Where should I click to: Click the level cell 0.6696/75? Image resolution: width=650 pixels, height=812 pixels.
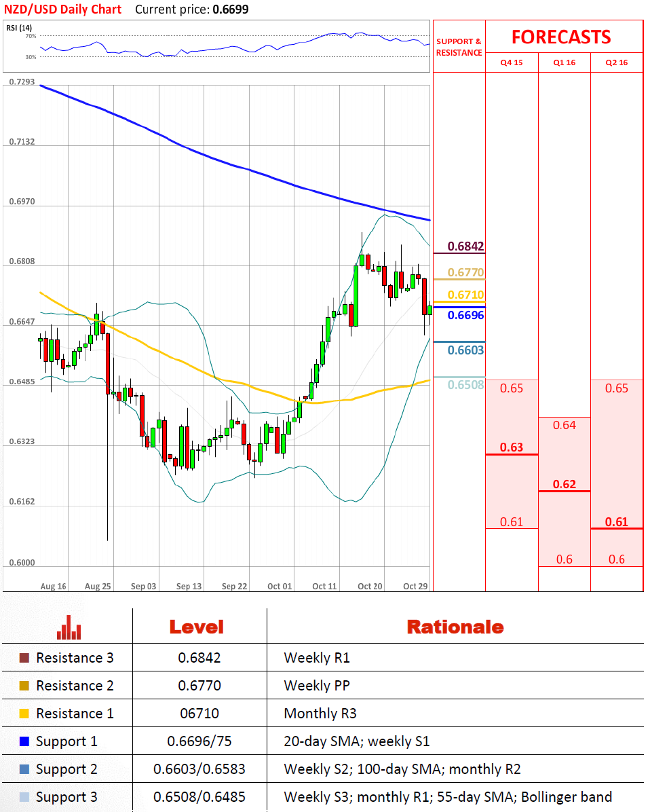199,741
